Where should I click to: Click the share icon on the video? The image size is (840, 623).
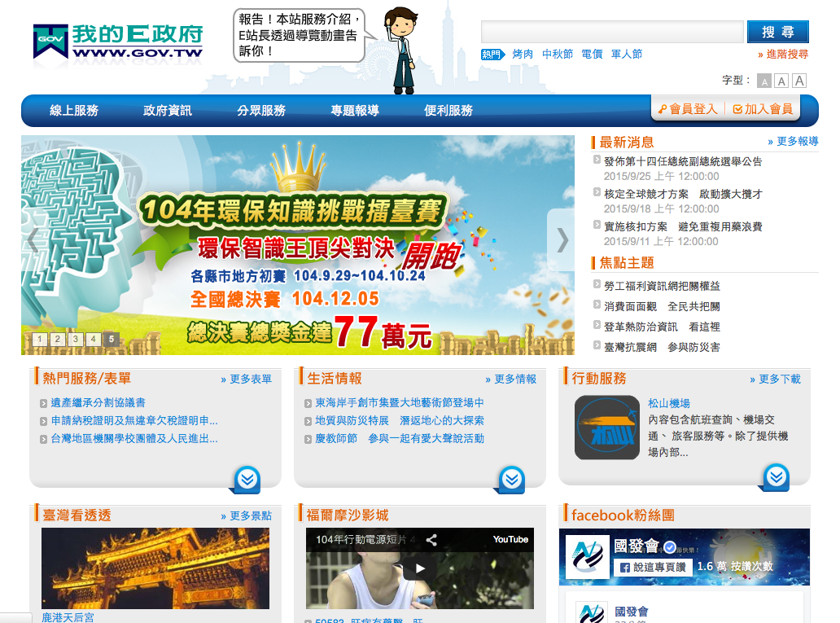point(431,540)
